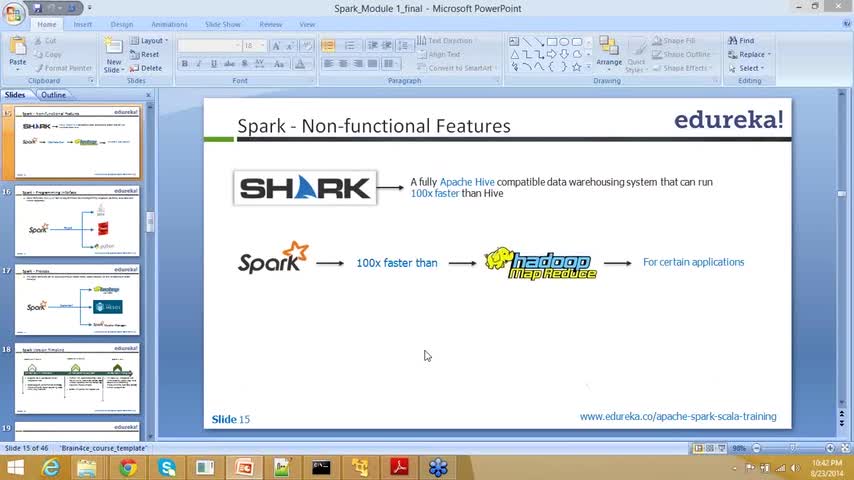Open the Clipboard dialog launcher
854x480 pixels.
tap(91, 81)
